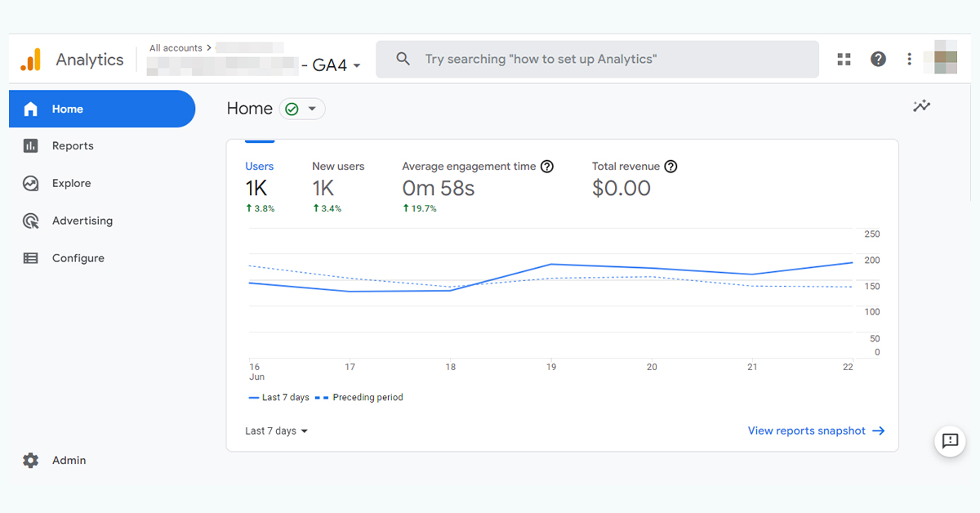Open the Insights sparkline icon
The width and height of the screenshot is (980, 513).
(922, 106)
